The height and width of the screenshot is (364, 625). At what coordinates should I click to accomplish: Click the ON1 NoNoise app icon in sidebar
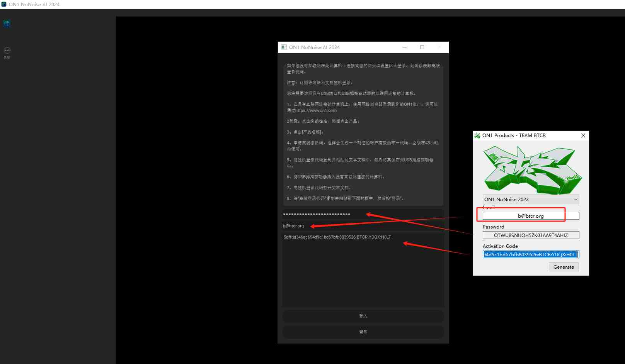[7, 23]
